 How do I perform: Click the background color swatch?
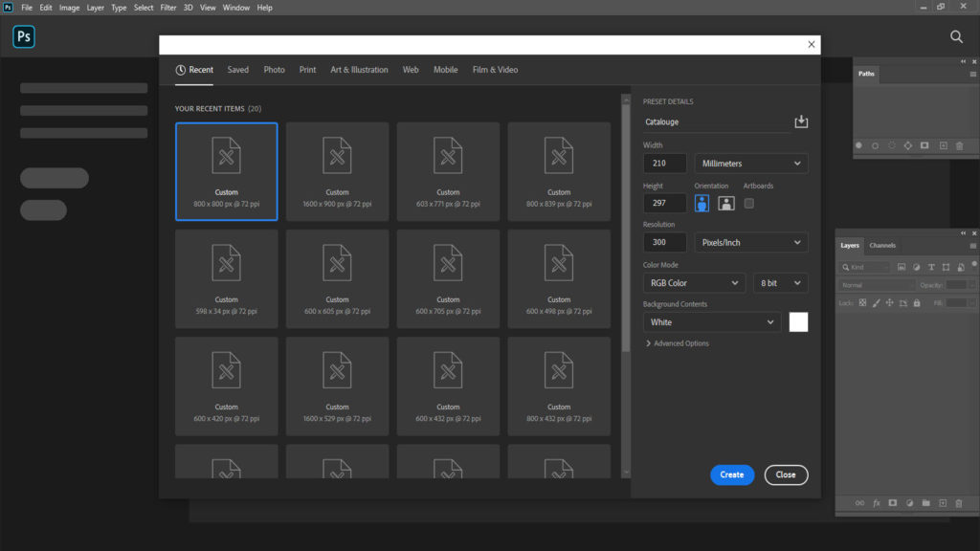point(798,322)
